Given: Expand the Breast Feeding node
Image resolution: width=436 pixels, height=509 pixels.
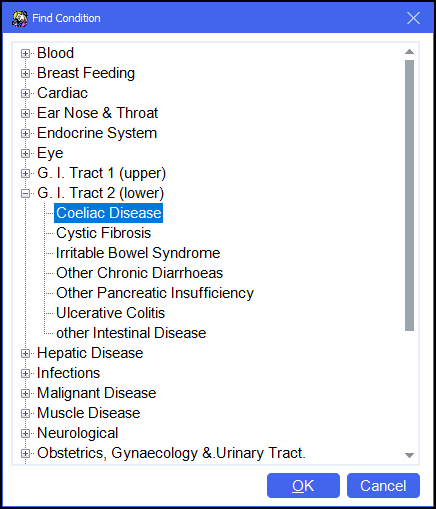Looking at the screenshot, I should click(25, 73).
